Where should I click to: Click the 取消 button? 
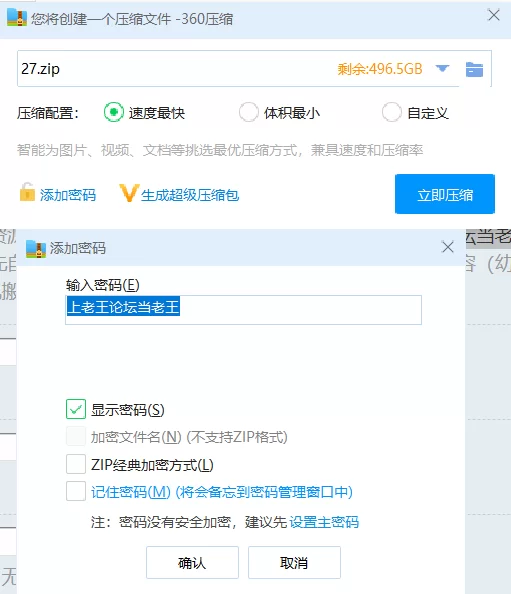294,563
